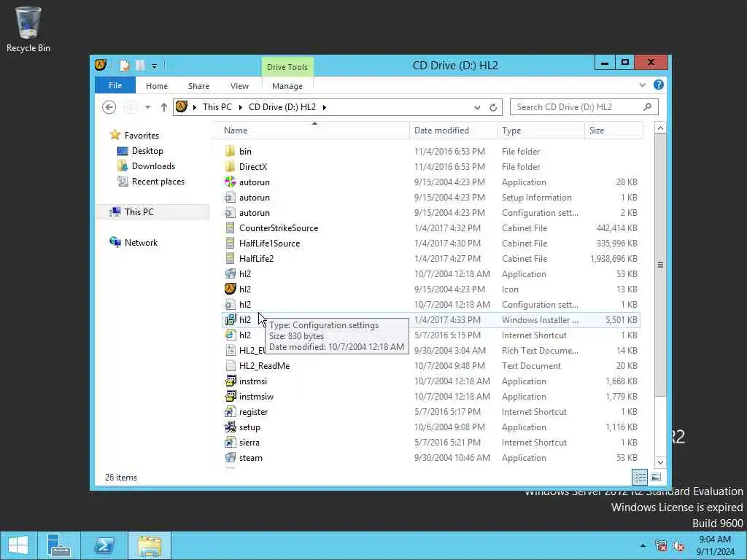Open Downloads in the Favorites list
The height and width of the screenshot is (560, 747).
click(x=153, y=166)
